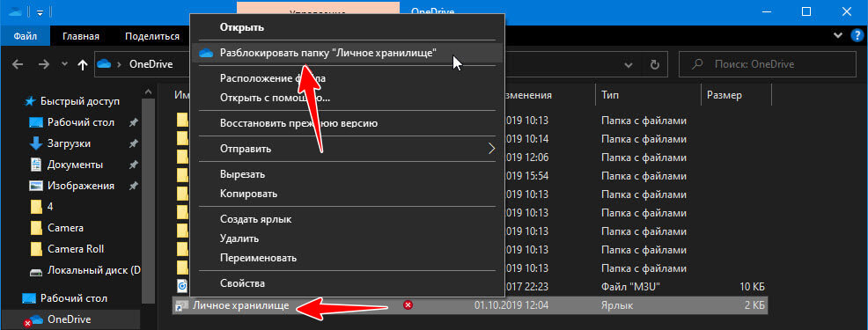Open quick access toolbar dropdown in title bar
This screenshot has width=868, height=330.
point(40,11)
